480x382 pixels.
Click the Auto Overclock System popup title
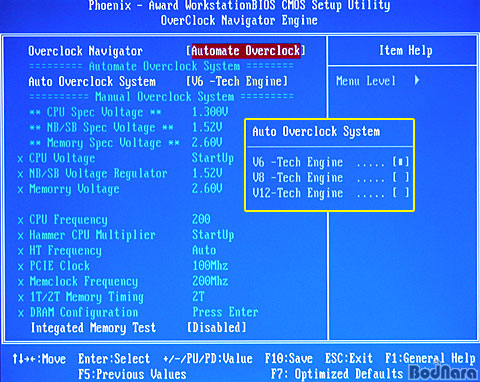pyautogui.click(x=316, y=132)
